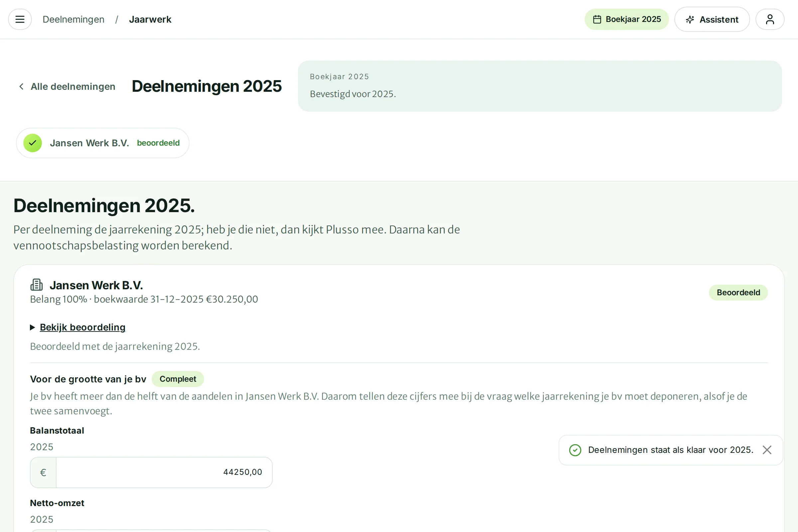Click the 'Bevestigd voor 2025.' text
This screenshot has height=532, width=798.
tap(353, 94)
